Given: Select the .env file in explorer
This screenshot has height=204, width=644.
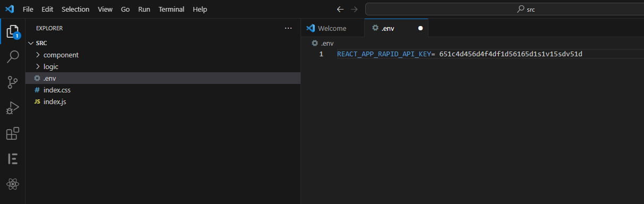Looking at the screenshot, I should click(163, 78).
